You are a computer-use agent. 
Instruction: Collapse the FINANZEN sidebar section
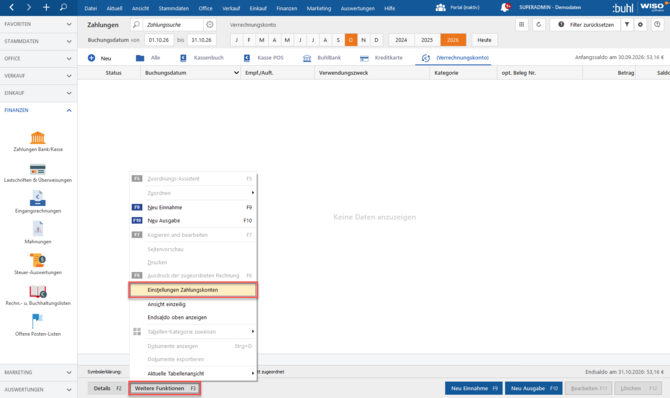[x=69, y=110]
